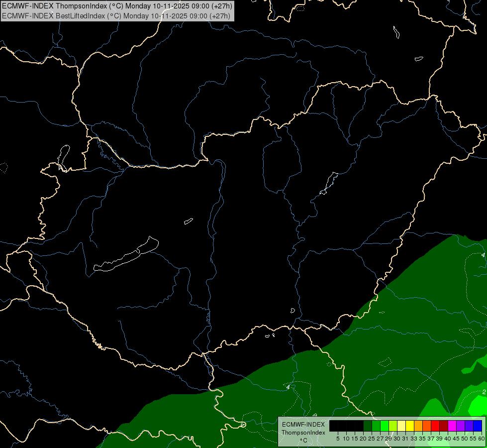Click the legend tick value 20

tap(363, 439)
